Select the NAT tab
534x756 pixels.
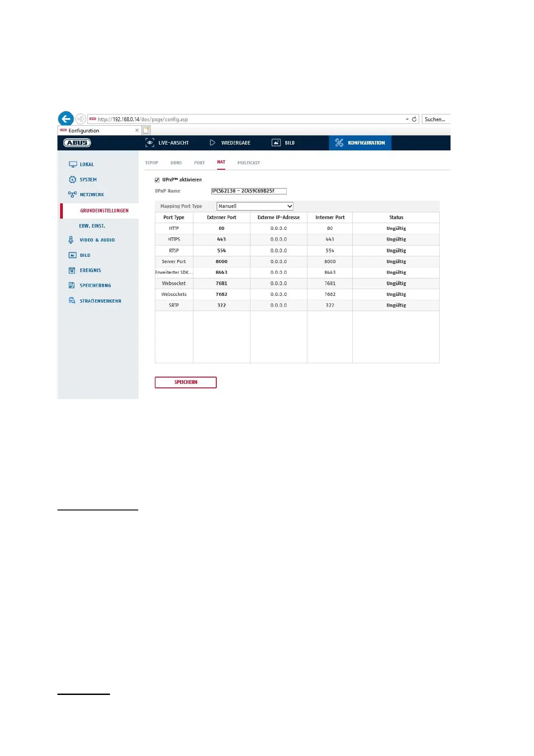pyautogui.click(x=221, y=162)
